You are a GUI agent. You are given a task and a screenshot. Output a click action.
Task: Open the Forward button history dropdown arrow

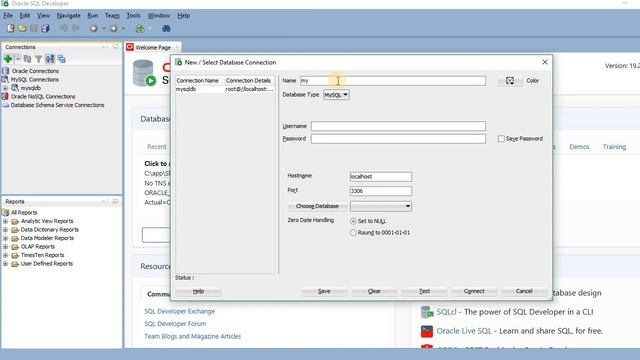coord(123,28)
